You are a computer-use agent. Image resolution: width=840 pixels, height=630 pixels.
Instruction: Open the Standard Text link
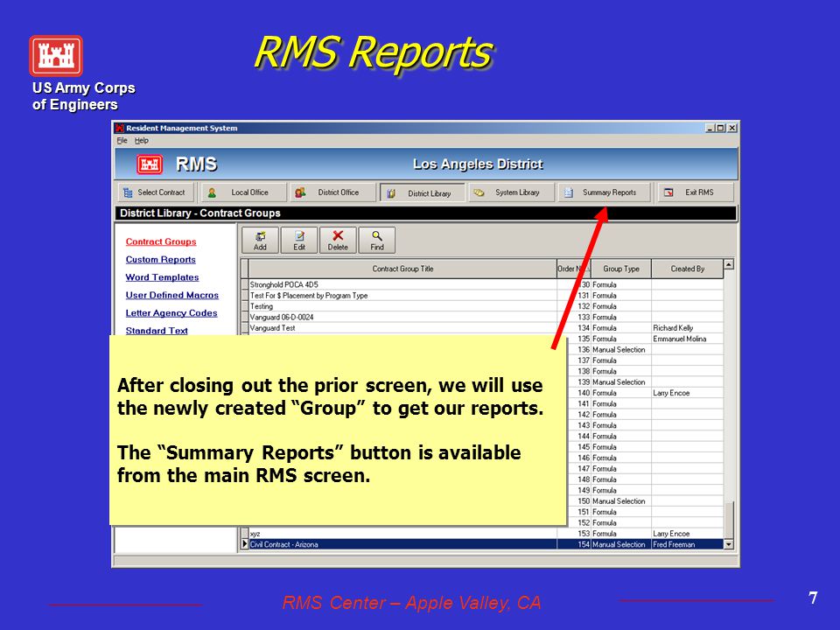pos(157,331)
